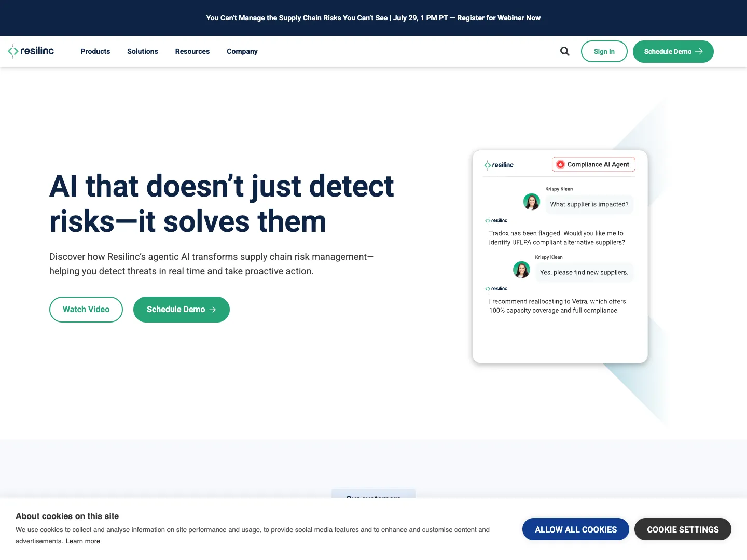Click small Resilinc logo above Vetra recommendation
Viewport: 747px width, 560px height.
(x=496, y=289)
